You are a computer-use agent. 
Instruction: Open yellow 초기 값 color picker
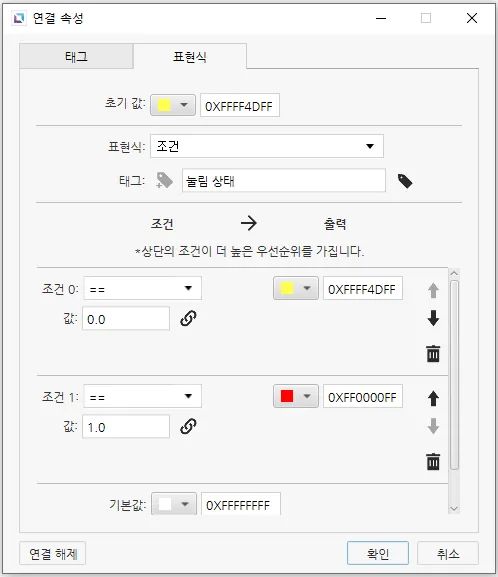pyautogui.click(x=173, y=105)
